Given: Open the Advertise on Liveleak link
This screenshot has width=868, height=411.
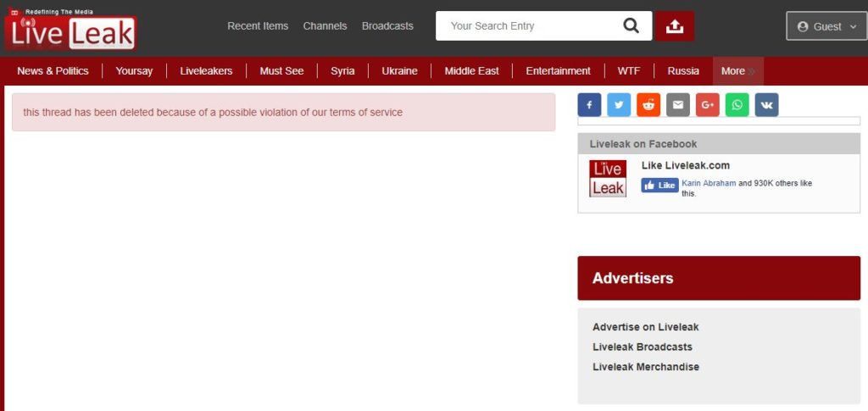Looking at the screenshot, I should [x=645, y=327].
